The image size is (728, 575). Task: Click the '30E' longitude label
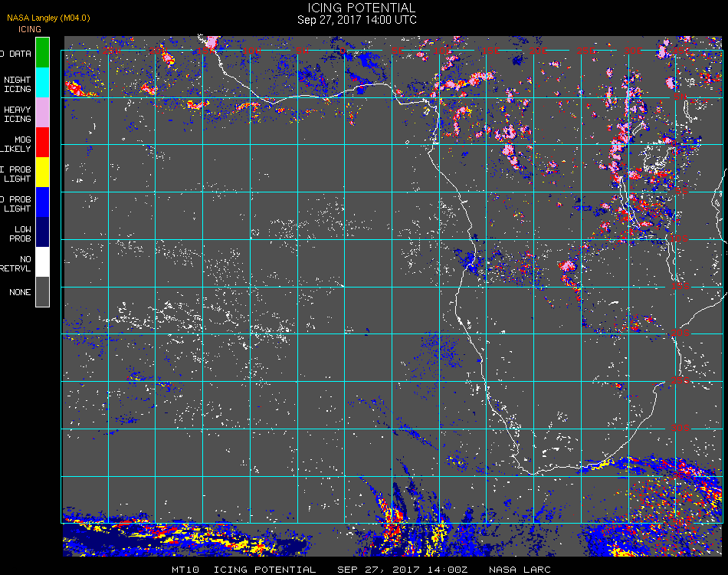click(633, 51)
